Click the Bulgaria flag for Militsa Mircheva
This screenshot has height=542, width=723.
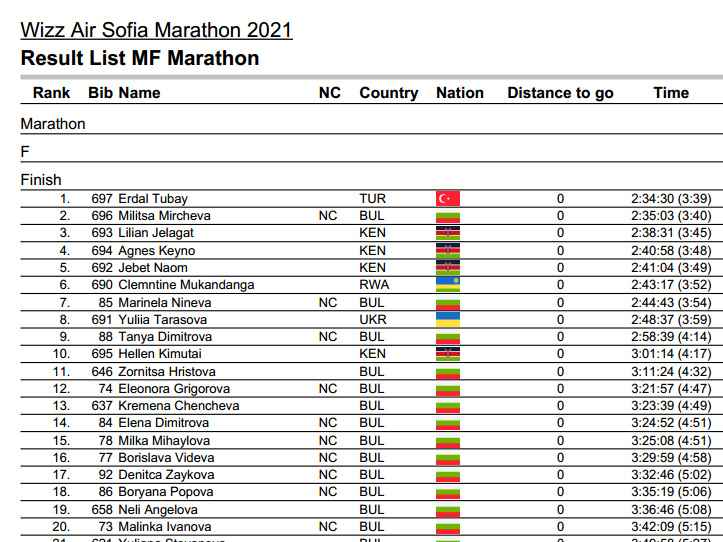(448, 216)
